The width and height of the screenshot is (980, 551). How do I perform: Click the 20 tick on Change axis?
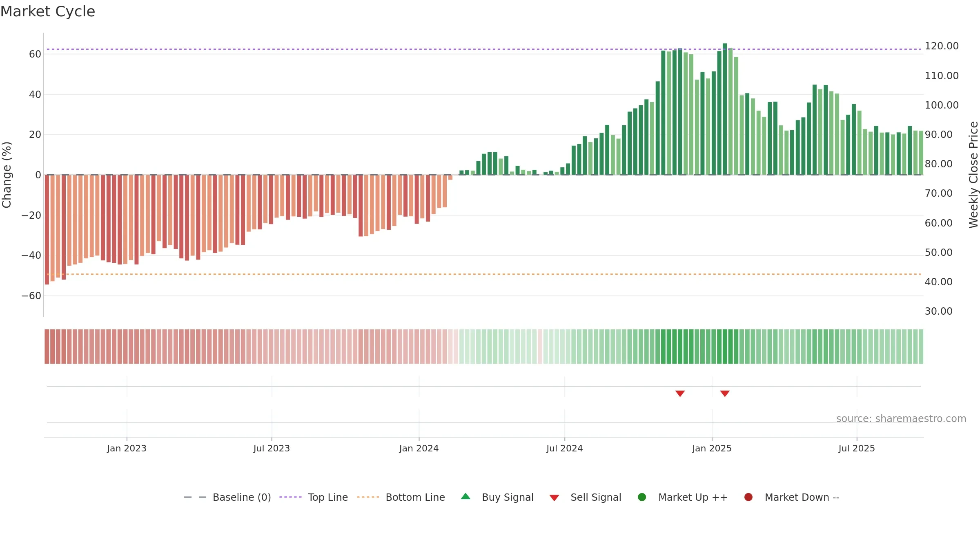pos(35,135)
